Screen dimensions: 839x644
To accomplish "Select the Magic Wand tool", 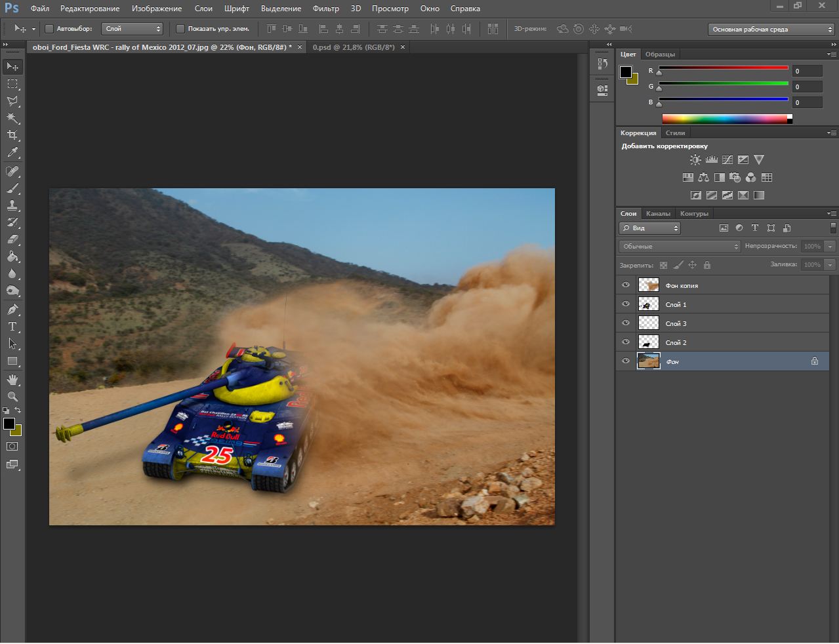I will [12, 118].
